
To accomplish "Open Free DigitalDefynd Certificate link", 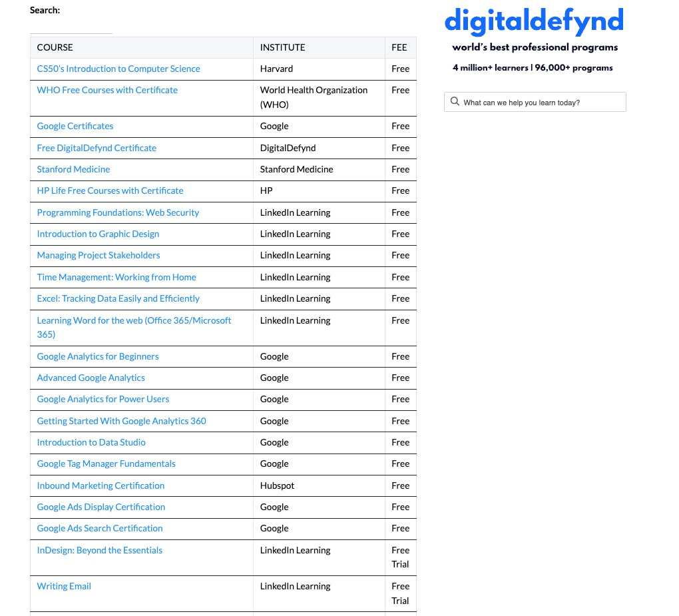I will point(97,148).
